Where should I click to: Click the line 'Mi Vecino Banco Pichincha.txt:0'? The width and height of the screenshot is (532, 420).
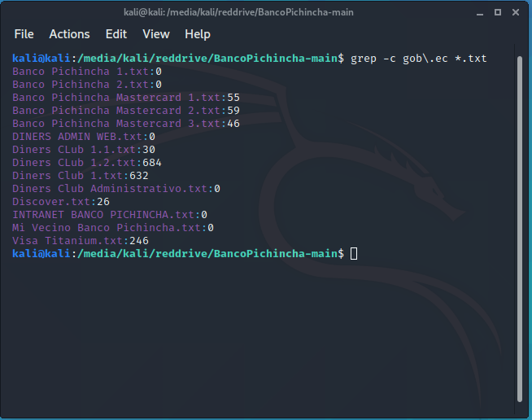[113, 228]
